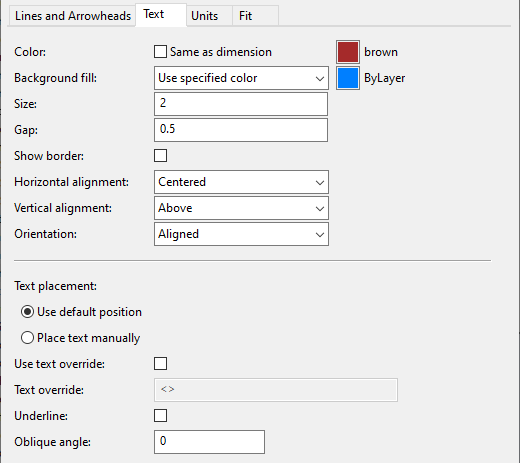Open Orientation dropdown set to Aligned
Image resolution: width=520 pixels, height=463 pixels.
(241, 234)
